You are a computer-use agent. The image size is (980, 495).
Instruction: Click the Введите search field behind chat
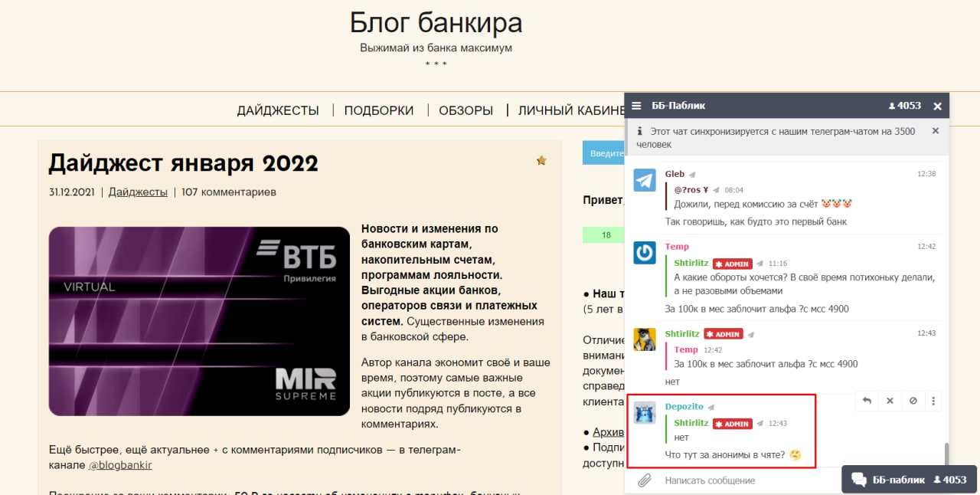tap(603, 152)
